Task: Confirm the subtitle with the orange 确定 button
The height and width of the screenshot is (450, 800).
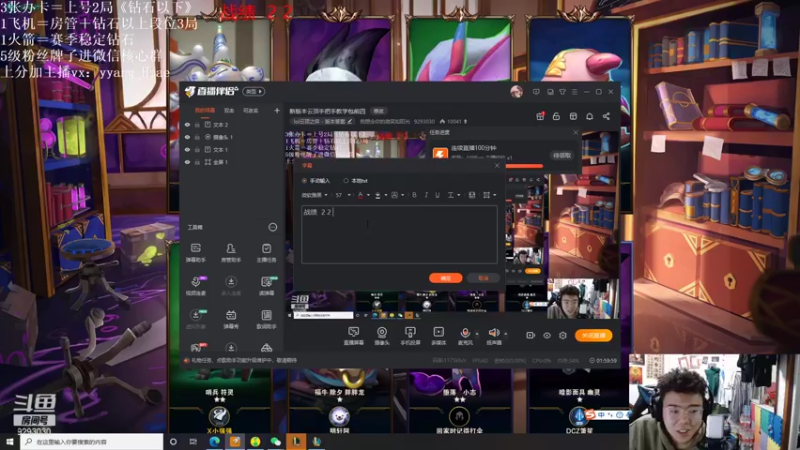Action: 445,278
